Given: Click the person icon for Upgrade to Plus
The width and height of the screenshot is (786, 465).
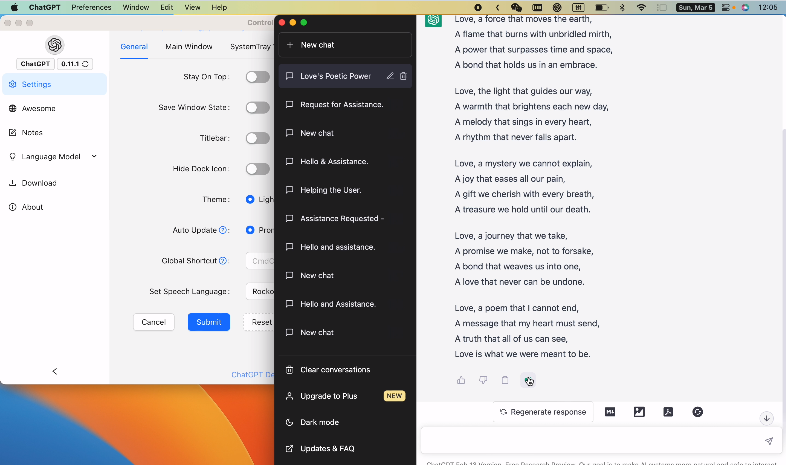Looking at the screenshot, I should click(289, 396).
